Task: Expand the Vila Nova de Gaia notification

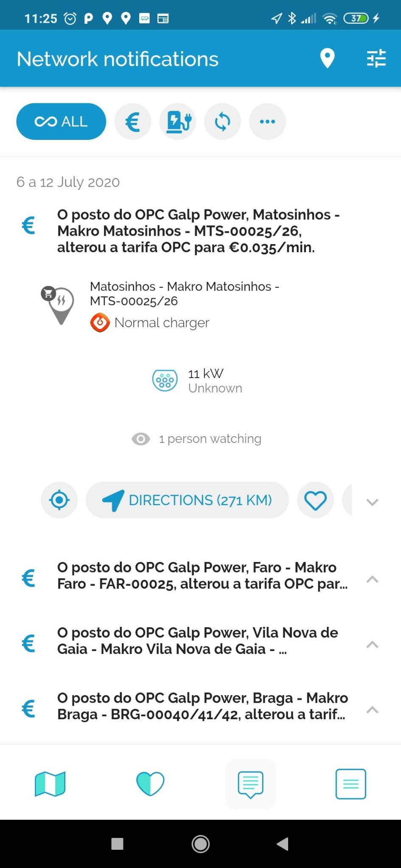Action: [372, 644]
